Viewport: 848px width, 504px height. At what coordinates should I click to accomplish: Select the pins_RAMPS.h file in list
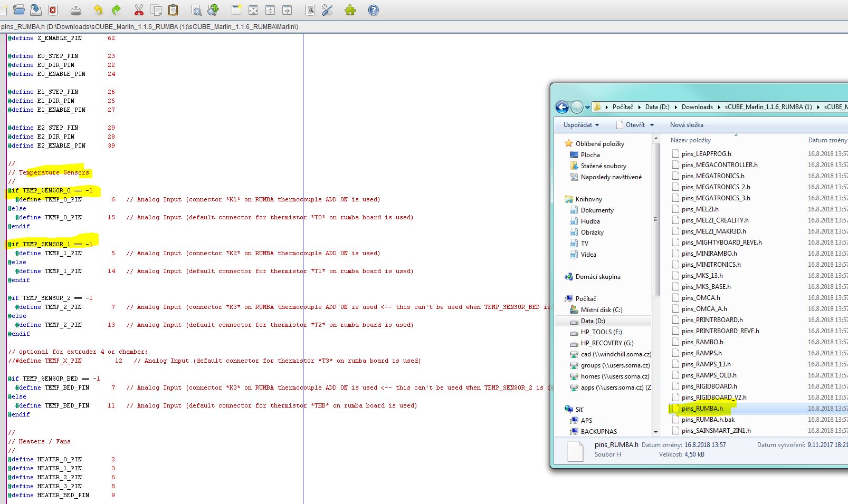[x=701, y=353]
